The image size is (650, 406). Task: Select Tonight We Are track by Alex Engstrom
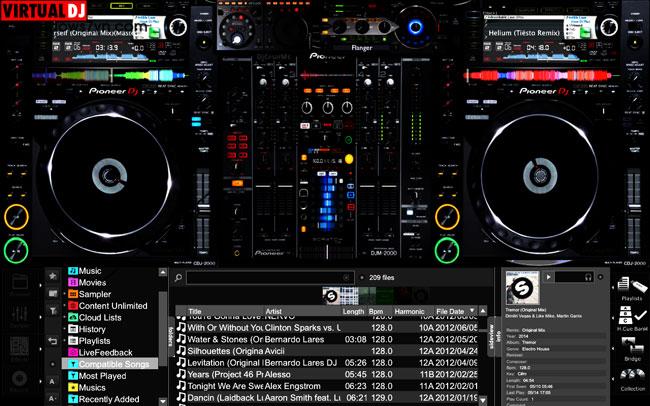click(x=327, y=386)
